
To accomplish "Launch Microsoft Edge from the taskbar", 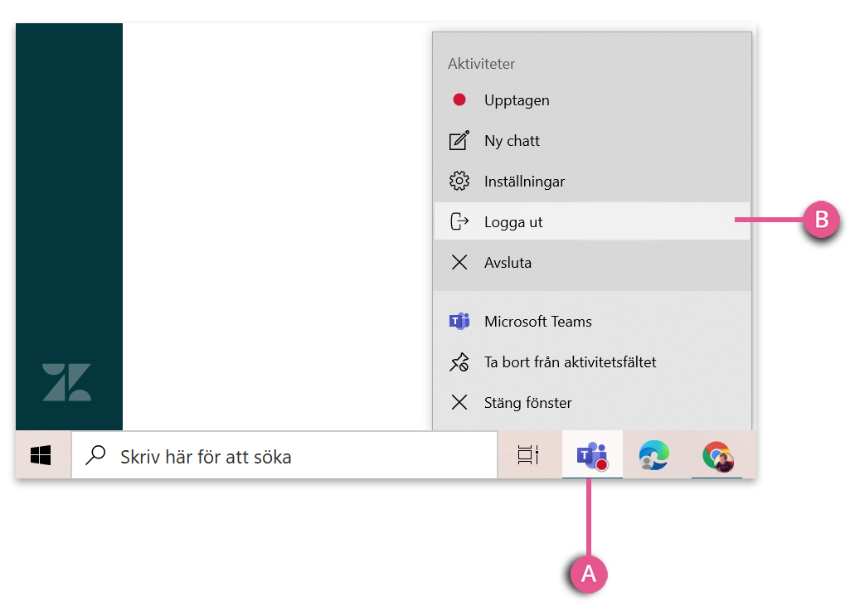I will (x=653, y=455).
